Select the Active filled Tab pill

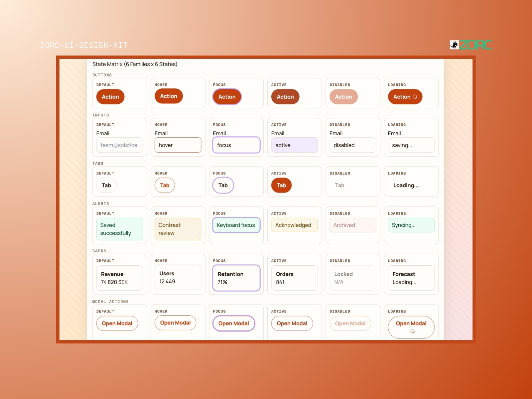pyautogui.click(x=281, y=185)
